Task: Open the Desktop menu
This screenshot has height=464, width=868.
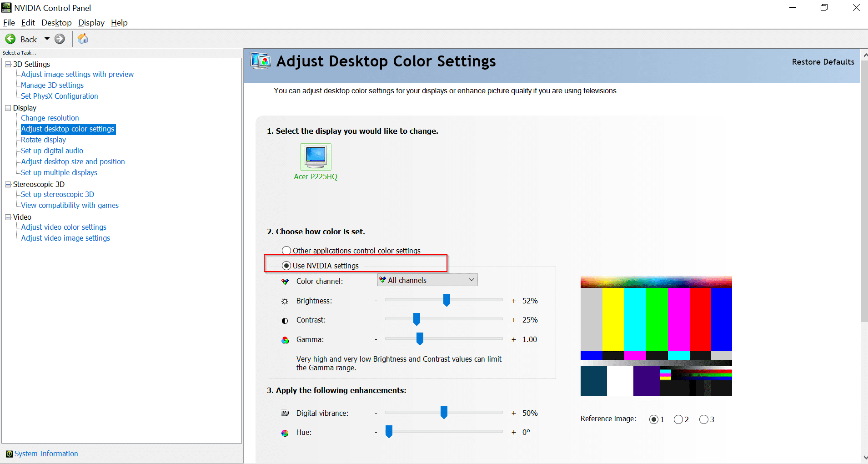Action: click(56, 23)
